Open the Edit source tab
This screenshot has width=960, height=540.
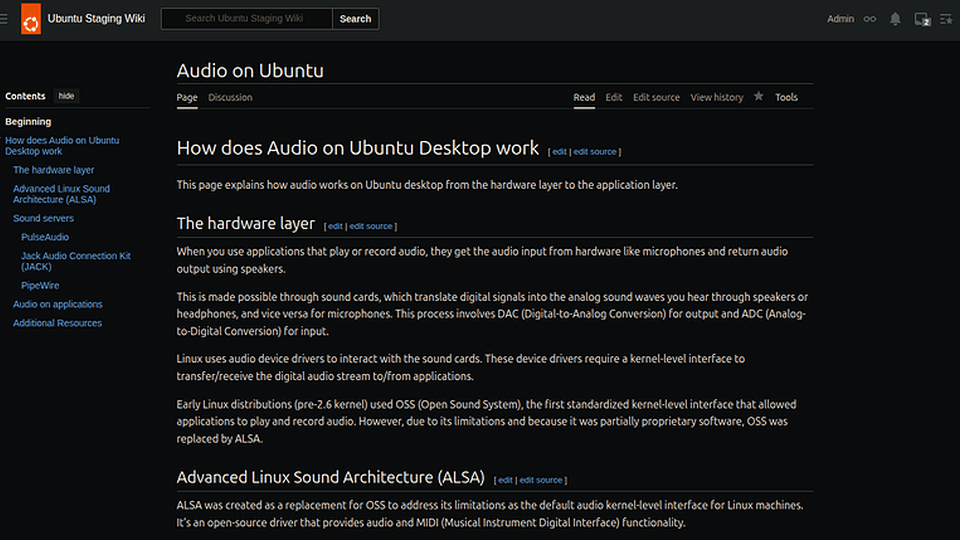tap(656, 97)
